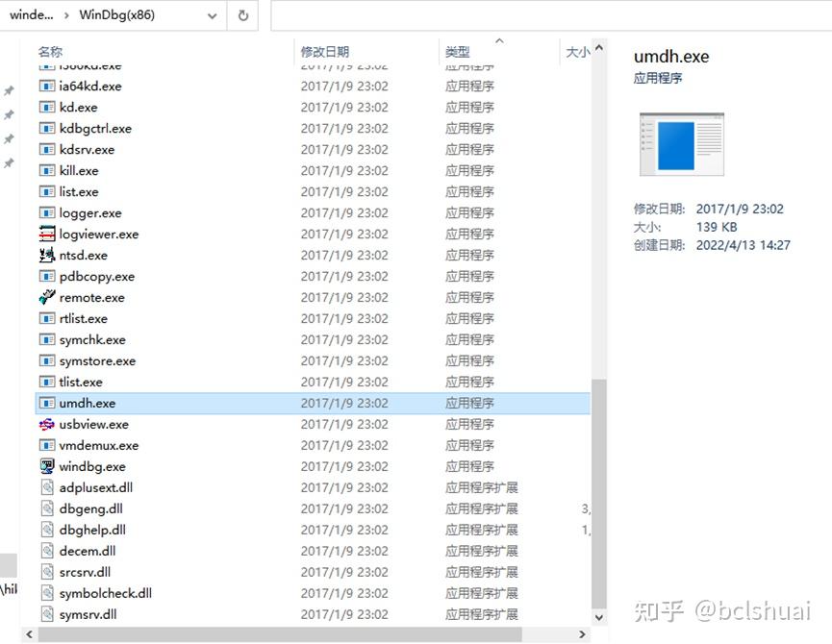The width and height of the screenshot is (832, 644).
Task: Click the ia64kd.exe file icon
Action: pyautogui.click(x=47, y=86)
